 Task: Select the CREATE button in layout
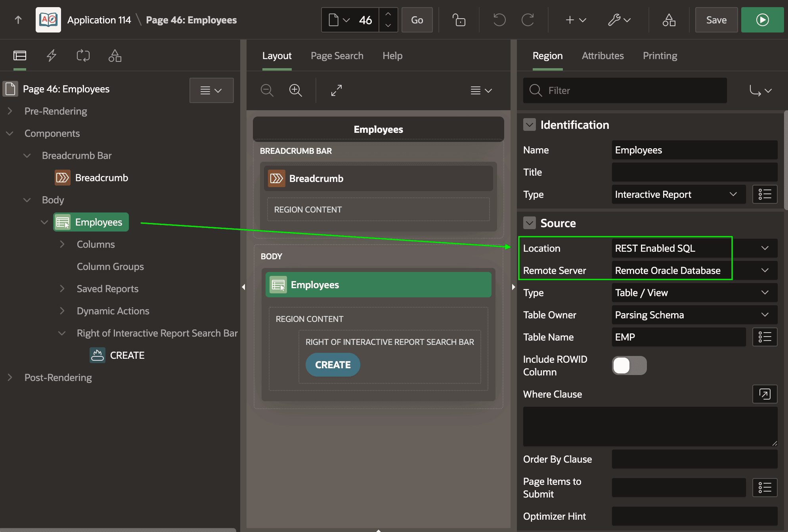point(333,365)
